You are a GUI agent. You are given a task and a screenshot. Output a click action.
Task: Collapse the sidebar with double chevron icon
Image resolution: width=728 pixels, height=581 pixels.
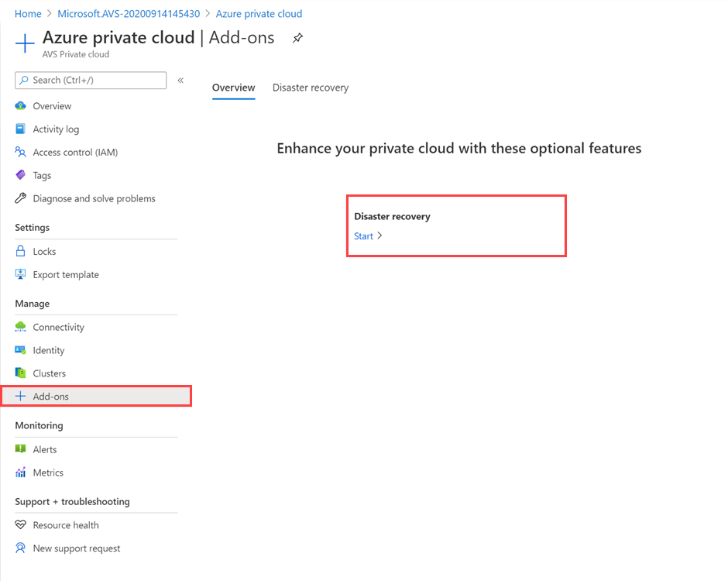pyautogui.click(x=180, y=81)
